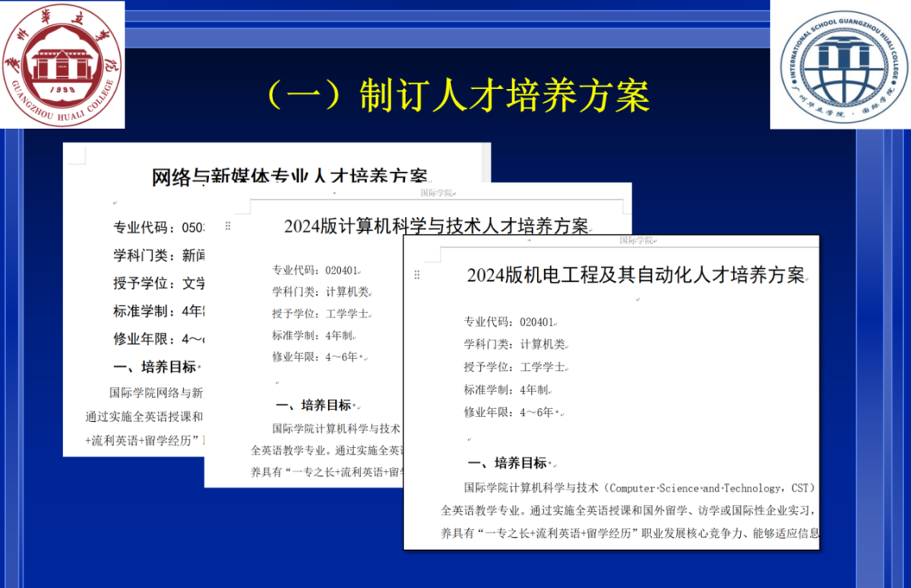Click the 2024版机电工程及其自动化人才培养方案 heading

[636, 275]
